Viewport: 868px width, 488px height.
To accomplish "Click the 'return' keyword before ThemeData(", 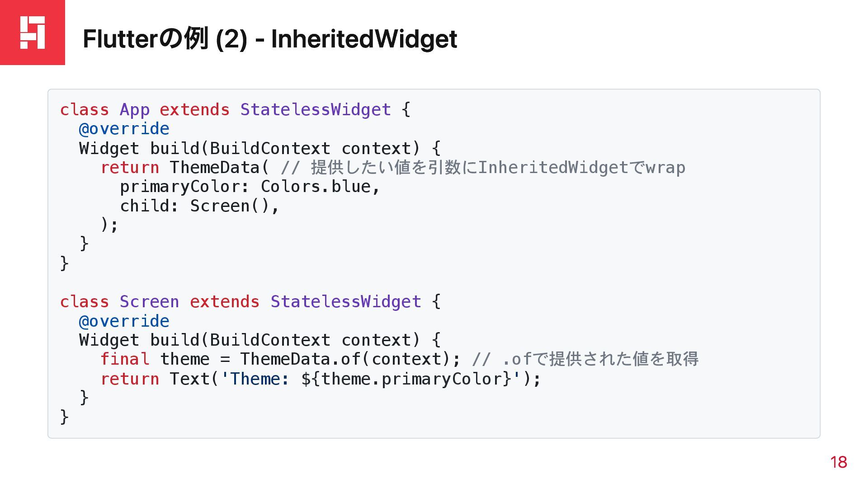I will (130, 168).
